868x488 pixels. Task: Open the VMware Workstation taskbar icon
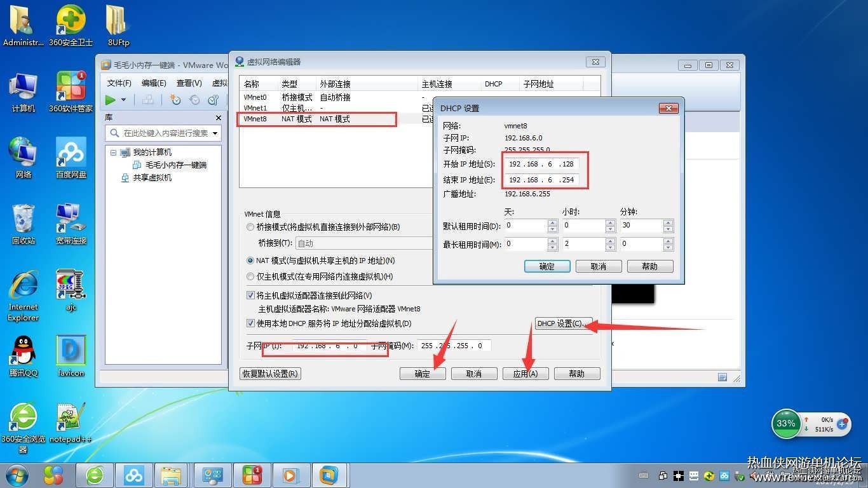(x=329, y=475)
